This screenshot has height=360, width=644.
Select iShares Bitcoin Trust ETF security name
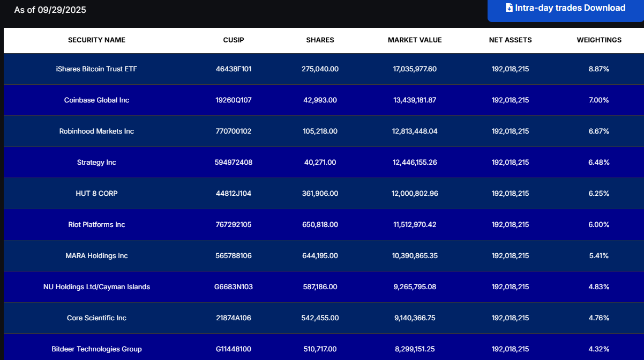[x=96, y=69]
